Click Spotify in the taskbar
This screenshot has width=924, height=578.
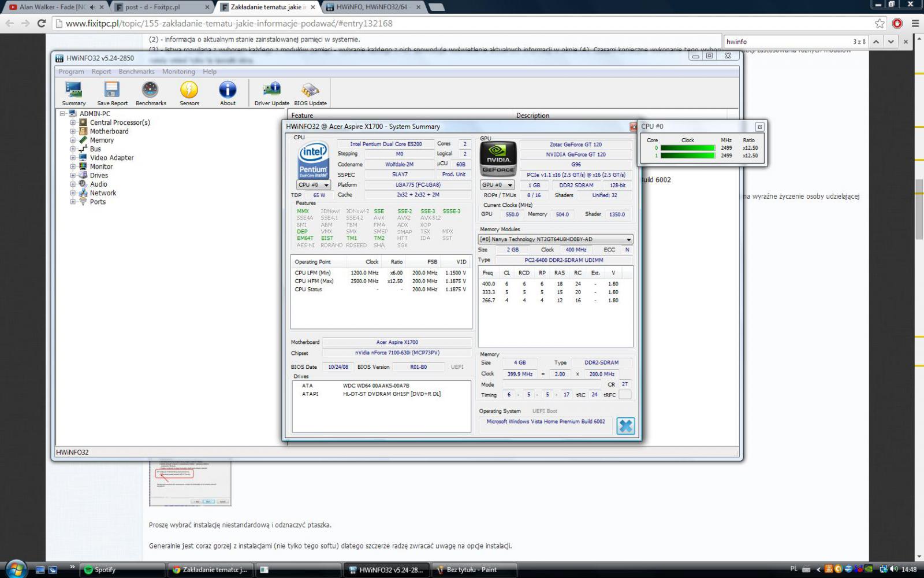coord(124,569)
